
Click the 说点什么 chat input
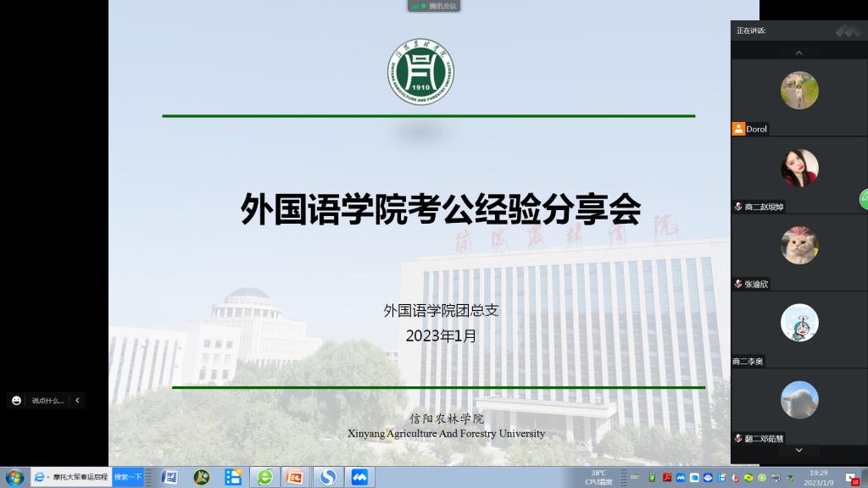pyautogui.click(x=47, y=401)
